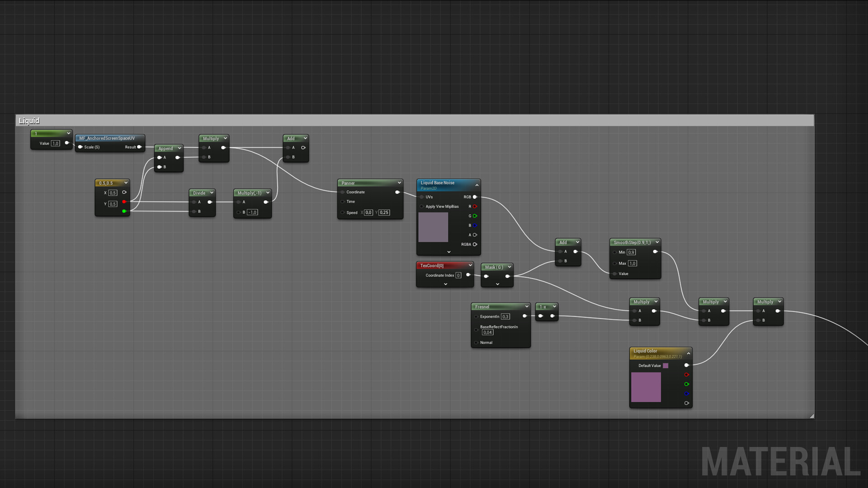
Task: Click the B input pin of Multiply(,-1)
Action: pos(239,212)
